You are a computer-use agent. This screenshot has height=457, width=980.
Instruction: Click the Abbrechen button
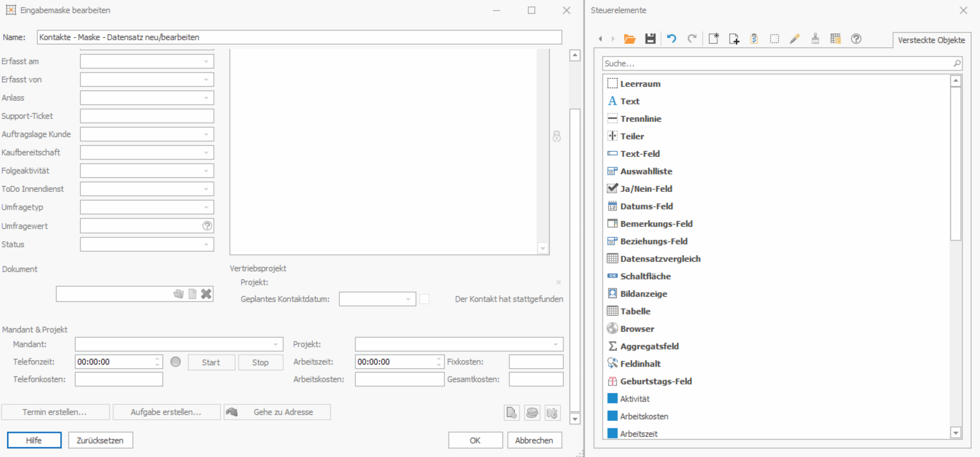pos(535,440)
